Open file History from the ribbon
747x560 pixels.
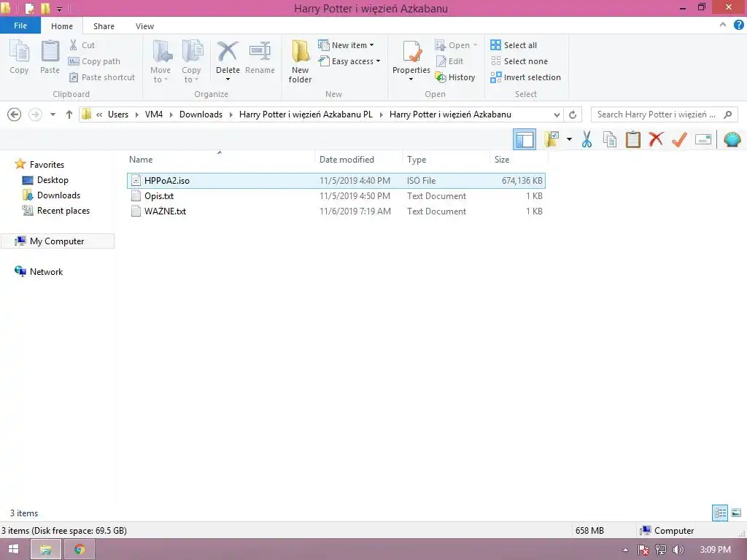(x=455, y=77)
